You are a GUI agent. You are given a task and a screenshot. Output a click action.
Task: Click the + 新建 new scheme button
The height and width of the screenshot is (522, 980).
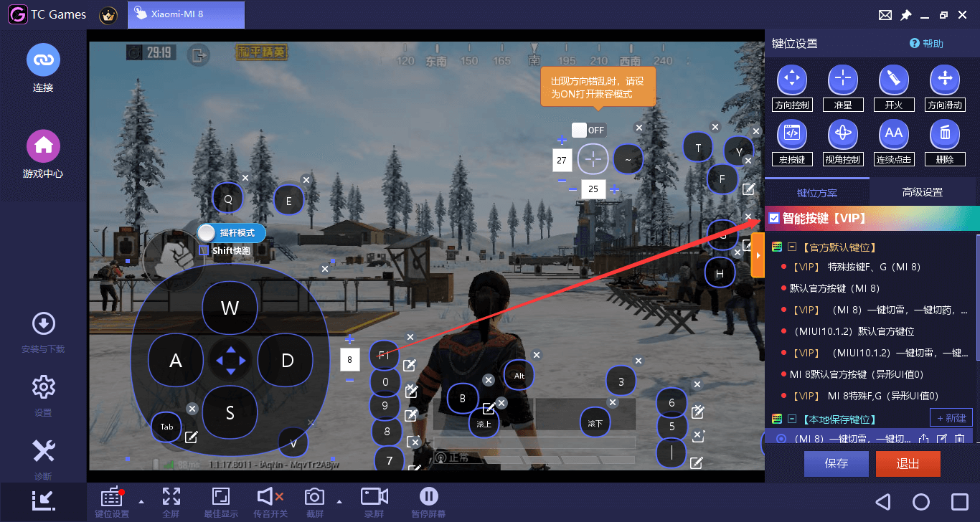951,418
